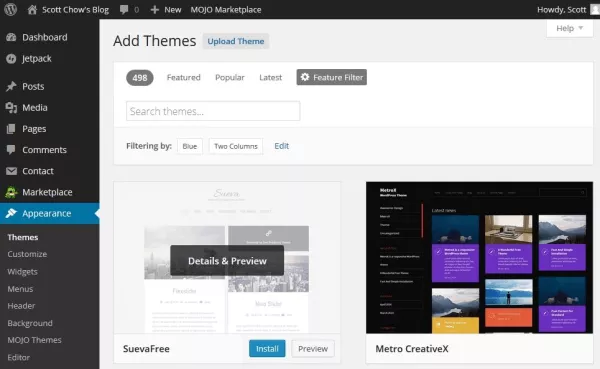Click the Feature Filter button

click(332, 77)
